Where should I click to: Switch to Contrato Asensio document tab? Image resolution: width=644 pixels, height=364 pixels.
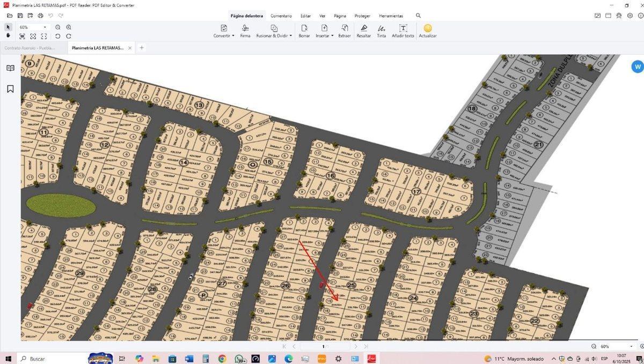pyautogui.click(x=33, y=48)
